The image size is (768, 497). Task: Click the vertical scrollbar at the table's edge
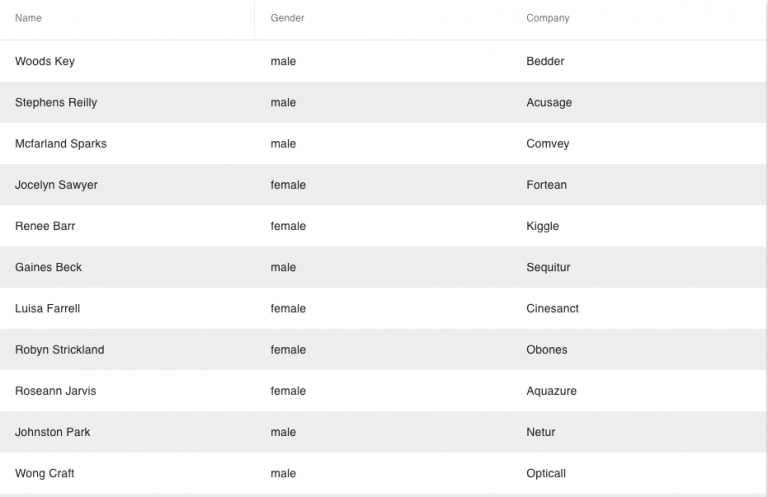click(767, 248)
